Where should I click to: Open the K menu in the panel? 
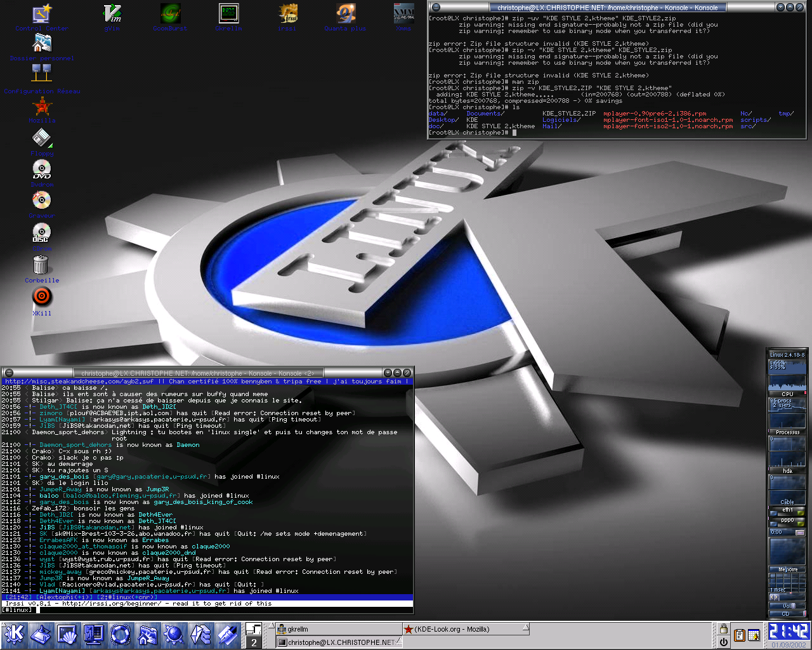(15, 634)
